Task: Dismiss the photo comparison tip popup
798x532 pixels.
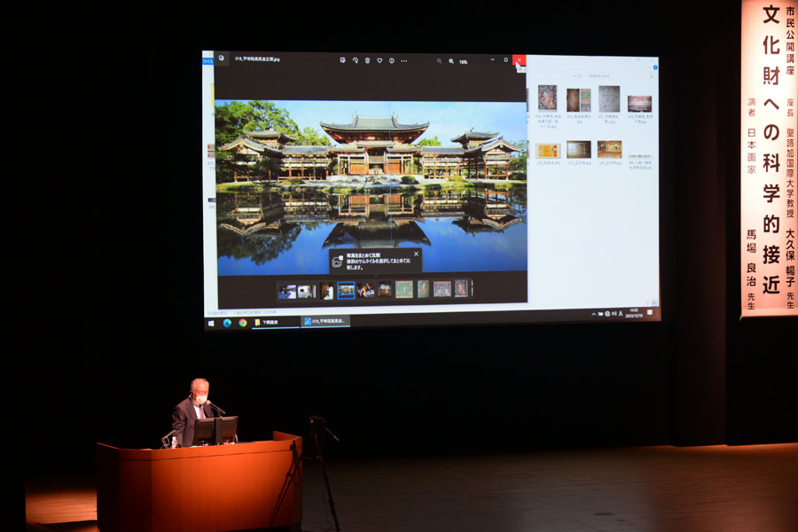Action: tap(417, 254)
